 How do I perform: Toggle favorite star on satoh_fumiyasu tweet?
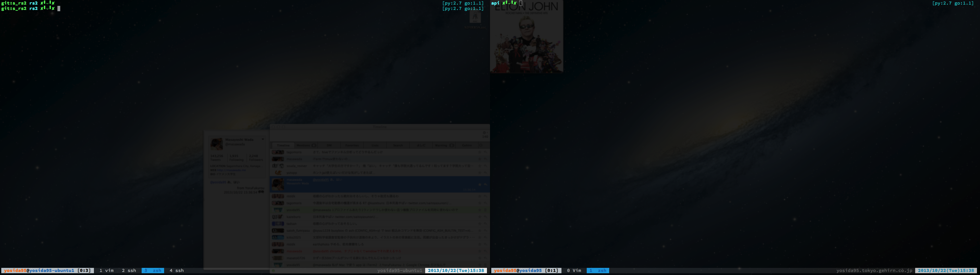pyautogui.click(x=480, y=230)
